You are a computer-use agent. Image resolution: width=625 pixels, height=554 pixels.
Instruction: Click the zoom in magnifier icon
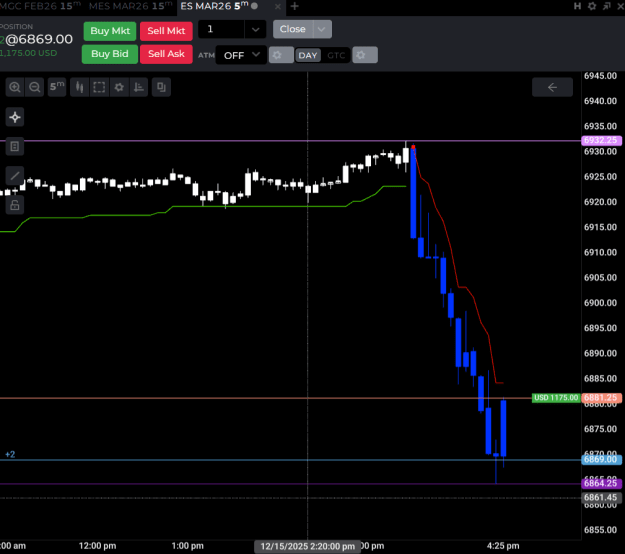[15, 87]
